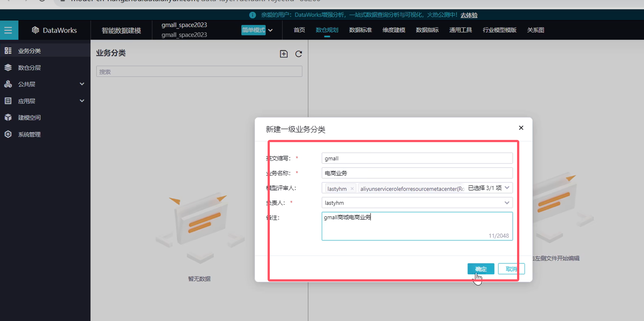Open 系统管理 settings in the sidebar

29,134
